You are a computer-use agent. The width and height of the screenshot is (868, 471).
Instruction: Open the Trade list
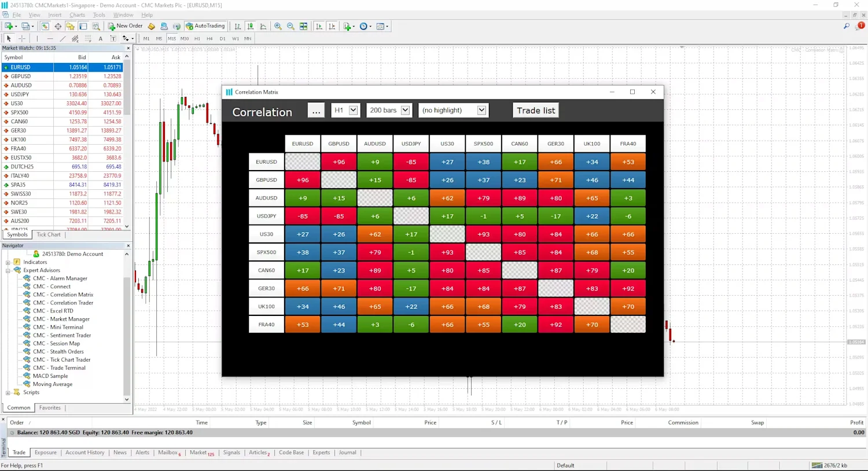535,110
